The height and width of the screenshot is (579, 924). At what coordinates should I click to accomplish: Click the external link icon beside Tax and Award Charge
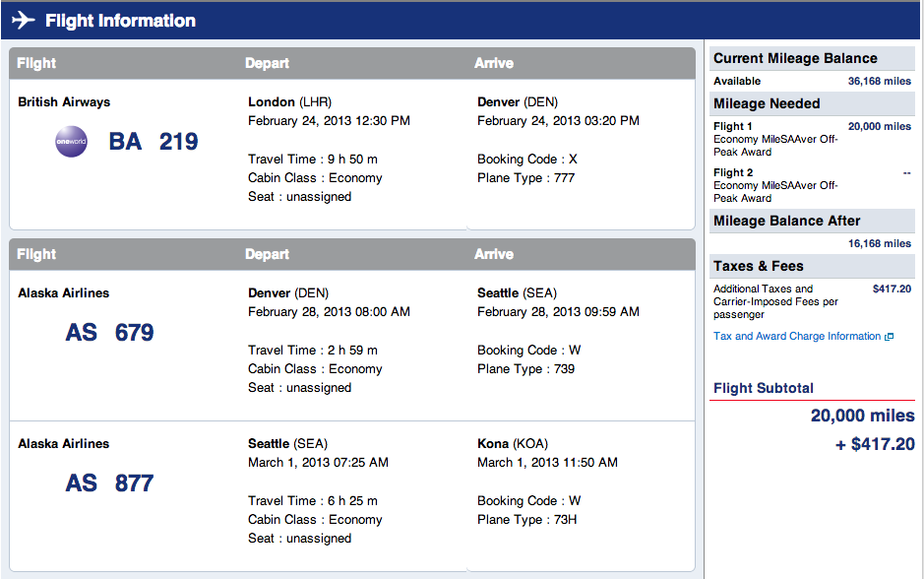(890, 337)
